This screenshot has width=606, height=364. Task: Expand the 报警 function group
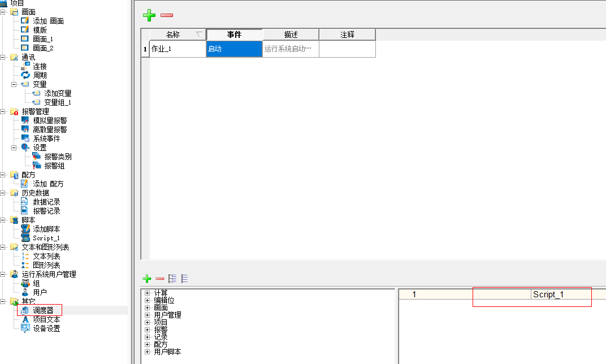point(147,330)
